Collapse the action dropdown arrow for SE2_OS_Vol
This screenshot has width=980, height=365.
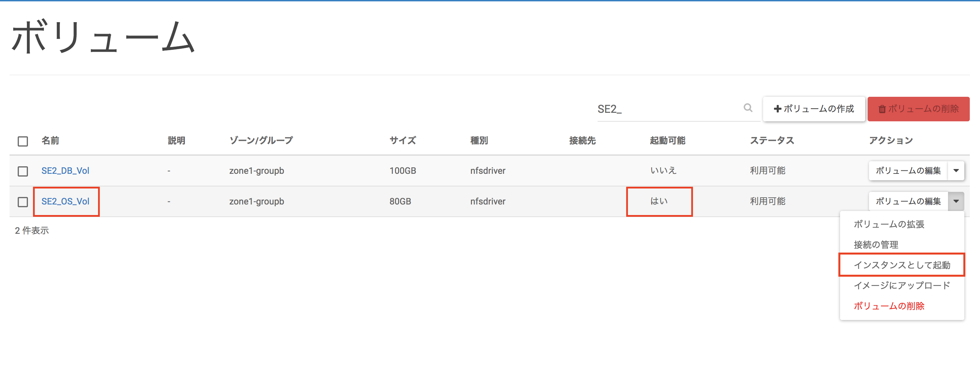(x=956, y=201)
